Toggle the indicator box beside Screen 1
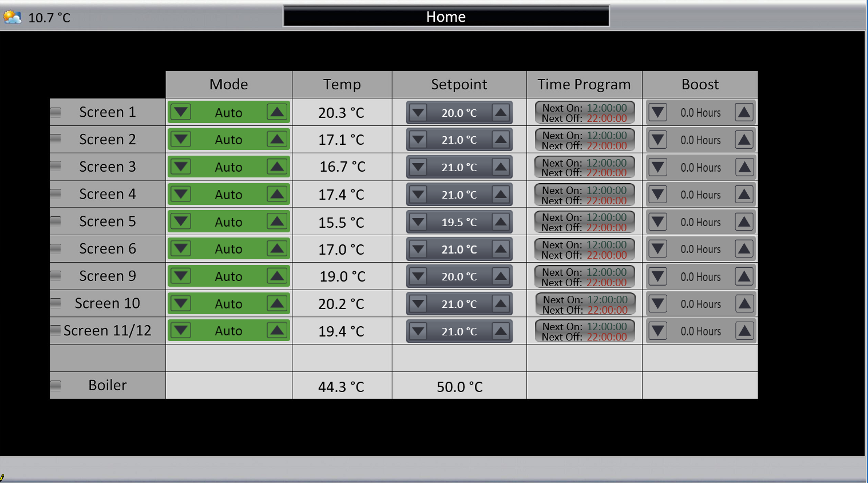This screenshot has height=483, width=868. [56, 112]
